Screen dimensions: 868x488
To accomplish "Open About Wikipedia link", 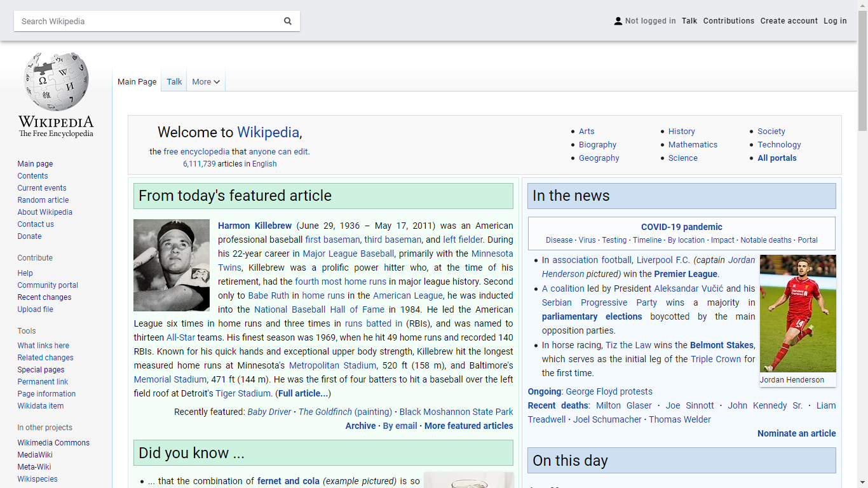I will point(44,212).
